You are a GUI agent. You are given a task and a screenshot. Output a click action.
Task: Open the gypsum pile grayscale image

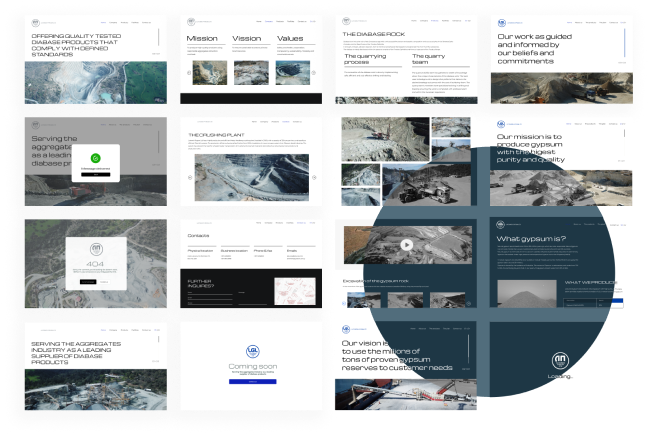tap(527, 294)
